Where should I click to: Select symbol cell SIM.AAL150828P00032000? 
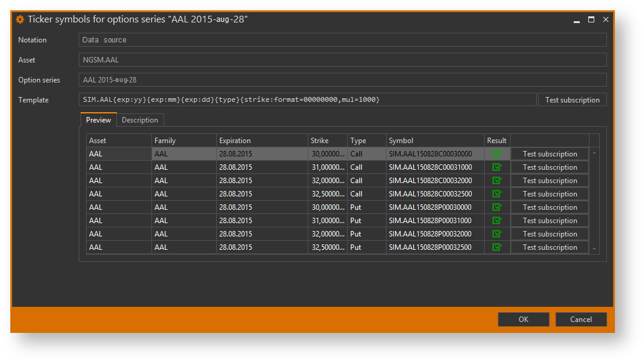435,234
